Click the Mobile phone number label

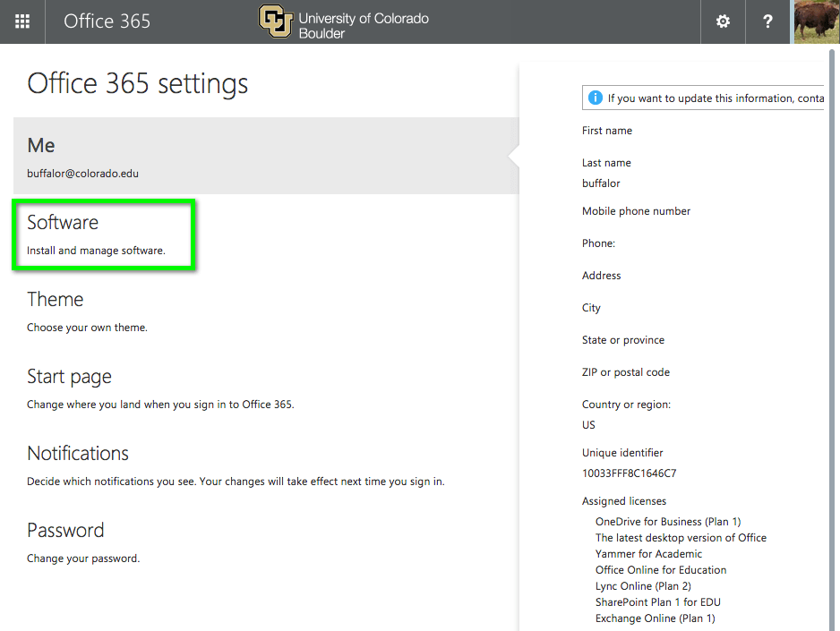pos(636,211)
